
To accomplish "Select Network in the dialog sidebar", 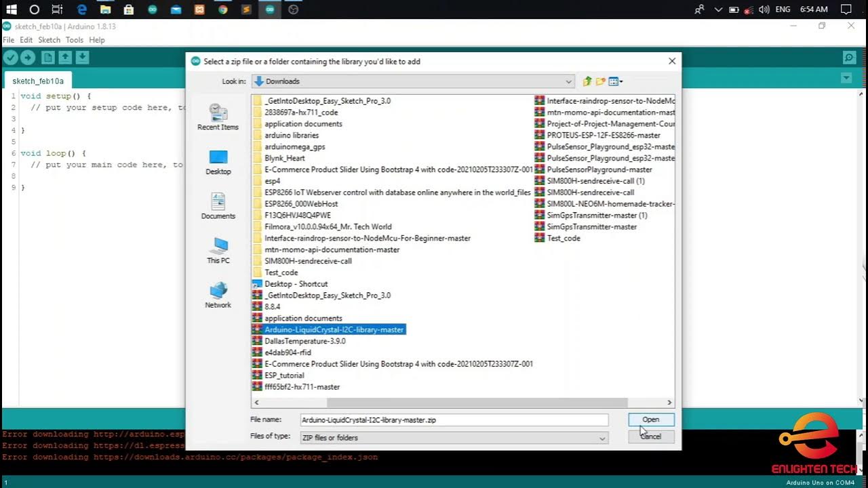I will [x=218, y=295].
